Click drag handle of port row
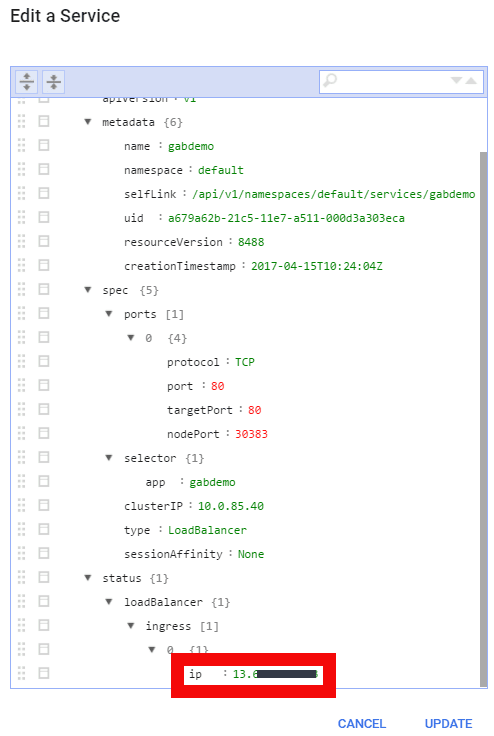The height and width of the screenshot is (736, 494). (x=22, y=385)
